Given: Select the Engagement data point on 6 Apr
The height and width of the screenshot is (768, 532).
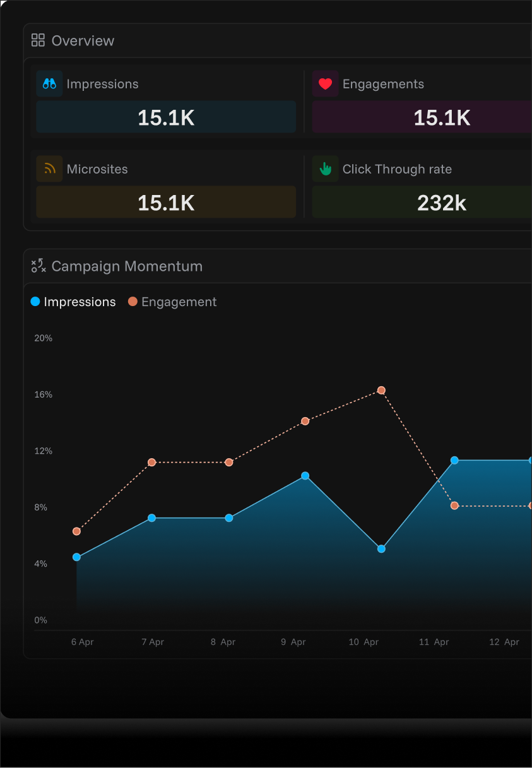Looking at the screenshot, I should [76, 531].
